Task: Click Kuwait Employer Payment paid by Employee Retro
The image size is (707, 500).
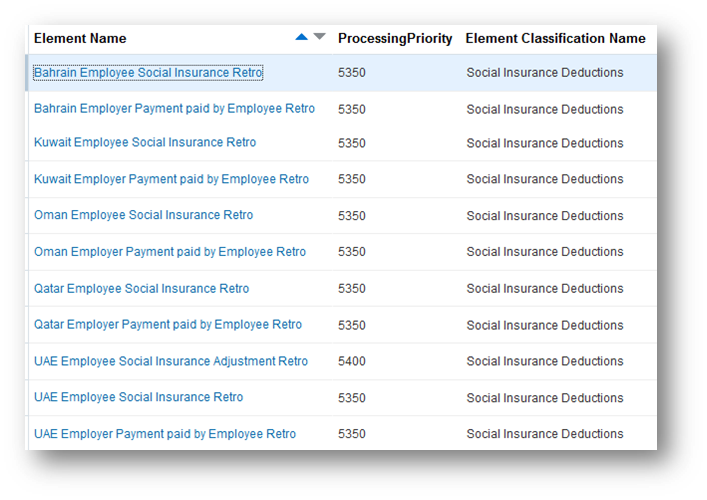Action: pyautogui.click(x=171, y=180)
